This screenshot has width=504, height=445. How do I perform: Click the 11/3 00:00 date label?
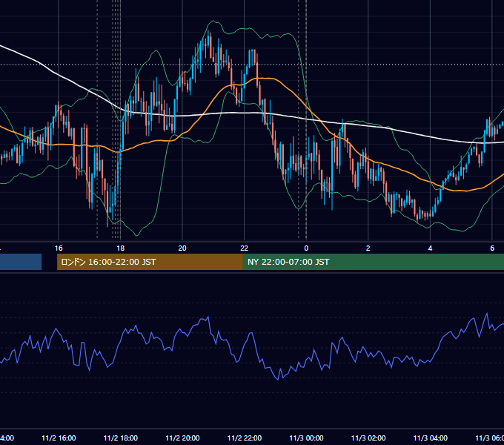click(306, 438)
